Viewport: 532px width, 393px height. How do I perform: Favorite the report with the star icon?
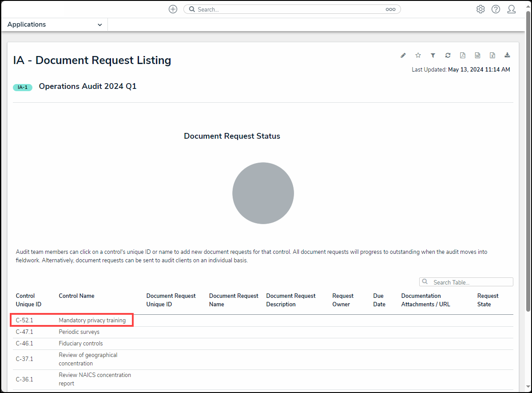[x=418, y=56]
